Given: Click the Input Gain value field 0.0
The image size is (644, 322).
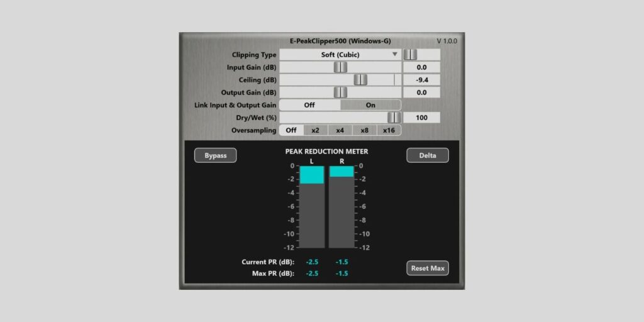Looking at the screenshot, I should 421,67.
